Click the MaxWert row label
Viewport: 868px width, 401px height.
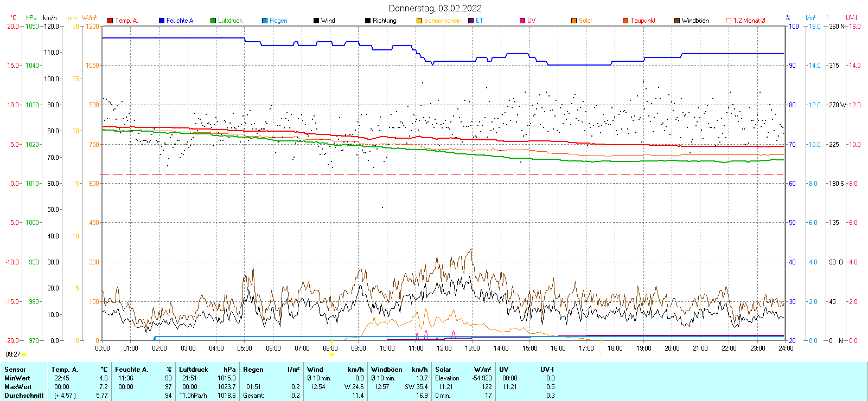(x=18, y=387)
